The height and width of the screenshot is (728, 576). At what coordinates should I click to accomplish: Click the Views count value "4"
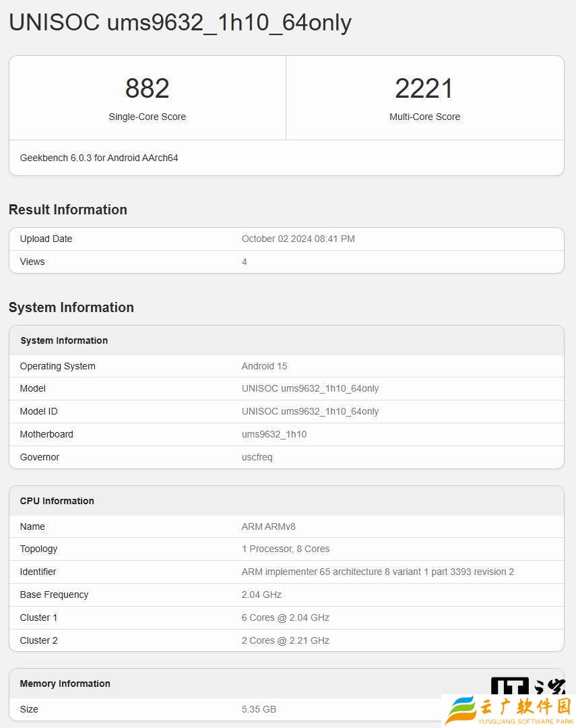click(x=244, y=262)
